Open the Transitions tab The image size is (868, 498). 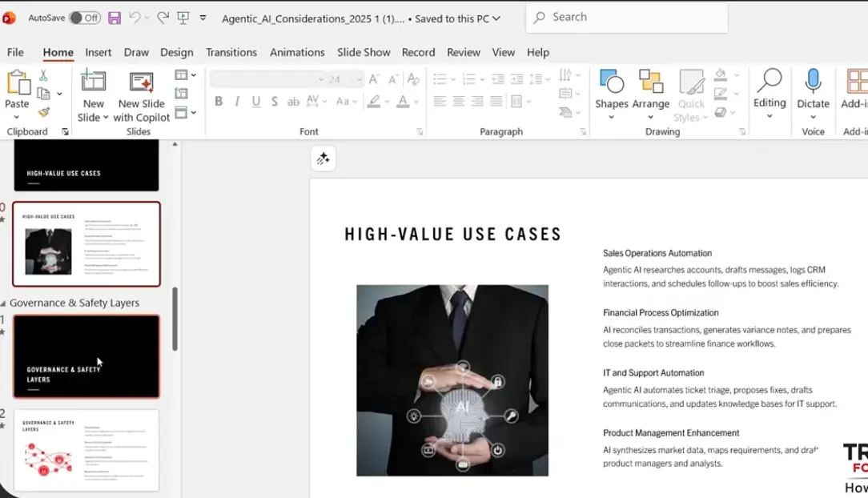pos(231,52)
